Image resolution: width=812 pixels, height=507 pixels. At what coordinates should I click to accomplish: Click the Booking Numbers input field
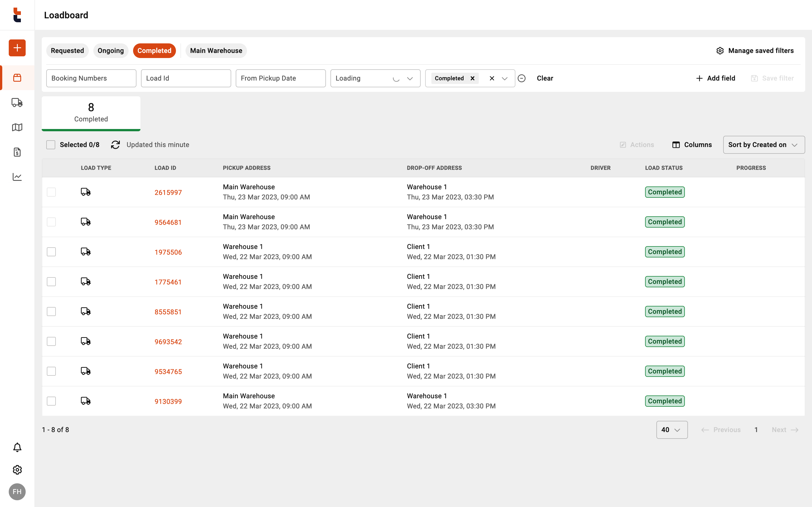click(x=91, y=79)
